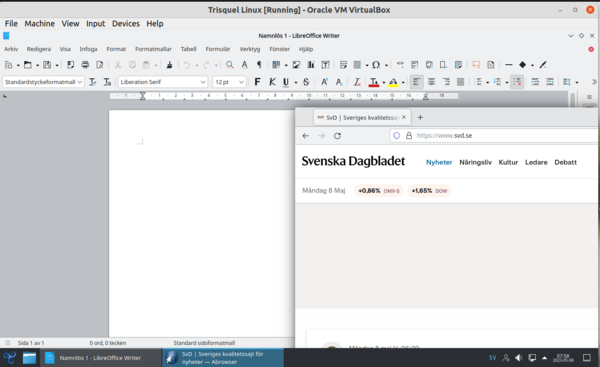The image size is (600, 367).
Task: Expand the formatting toolbar overflow chevron
Action: 594,82
